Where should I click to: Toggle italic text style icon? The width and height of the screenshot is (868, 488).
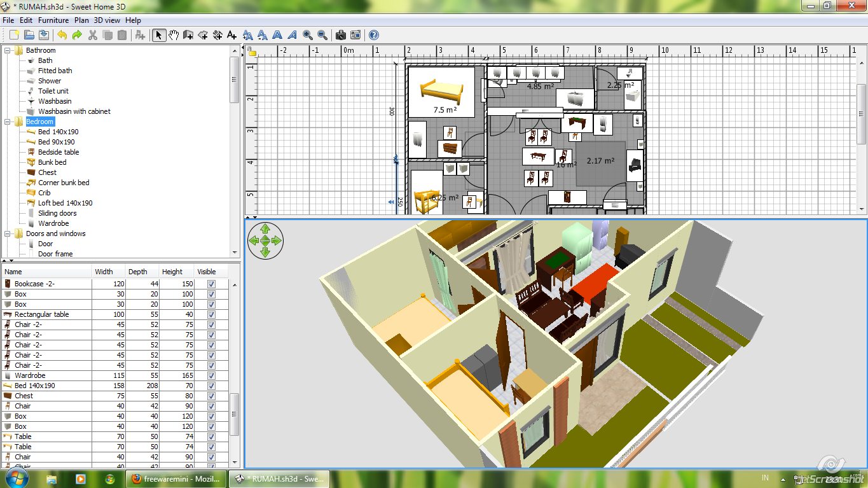coord(292,35)
